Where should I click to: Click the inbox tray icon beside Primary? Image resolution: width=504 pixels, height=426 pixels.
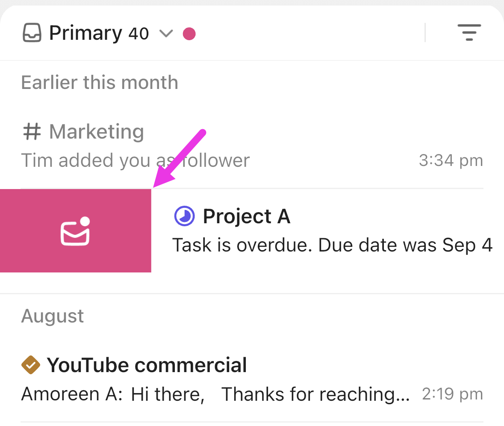[32, 33]
